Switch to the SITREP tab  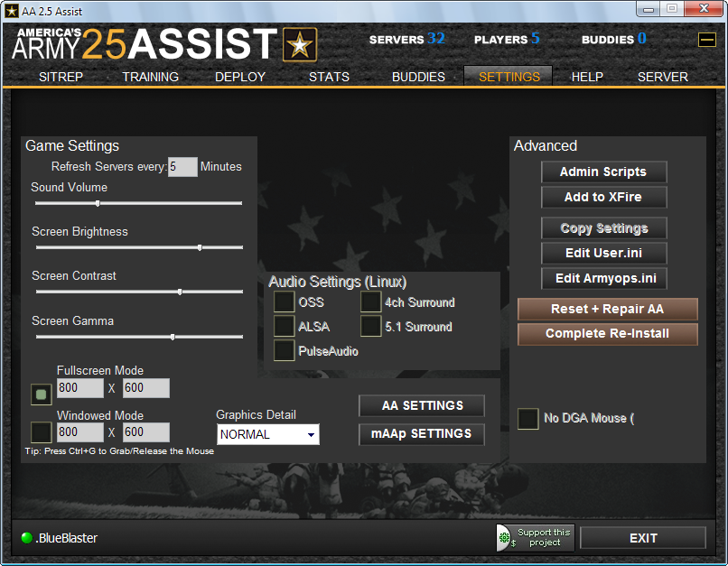(x=61, y=77)
